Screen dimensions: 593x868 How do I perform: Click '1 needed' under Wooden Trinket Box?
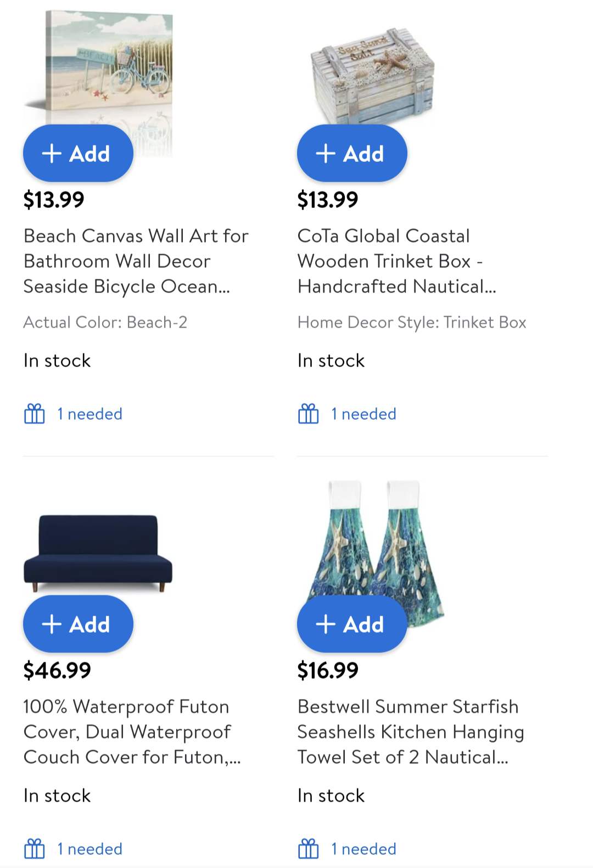363,414
